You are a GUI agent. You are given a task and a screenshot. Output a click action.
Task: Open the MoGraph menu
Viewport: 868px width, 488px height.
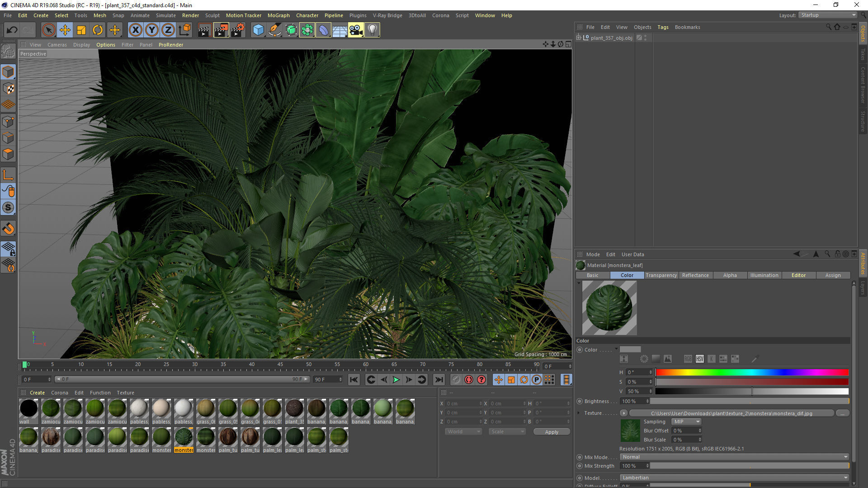click(278, 15)
